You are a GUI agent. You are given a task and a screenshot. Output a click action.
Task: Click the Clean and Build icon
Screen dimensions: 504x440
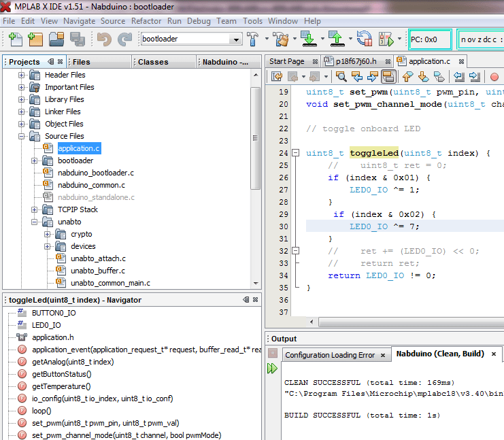pos(280,39)
